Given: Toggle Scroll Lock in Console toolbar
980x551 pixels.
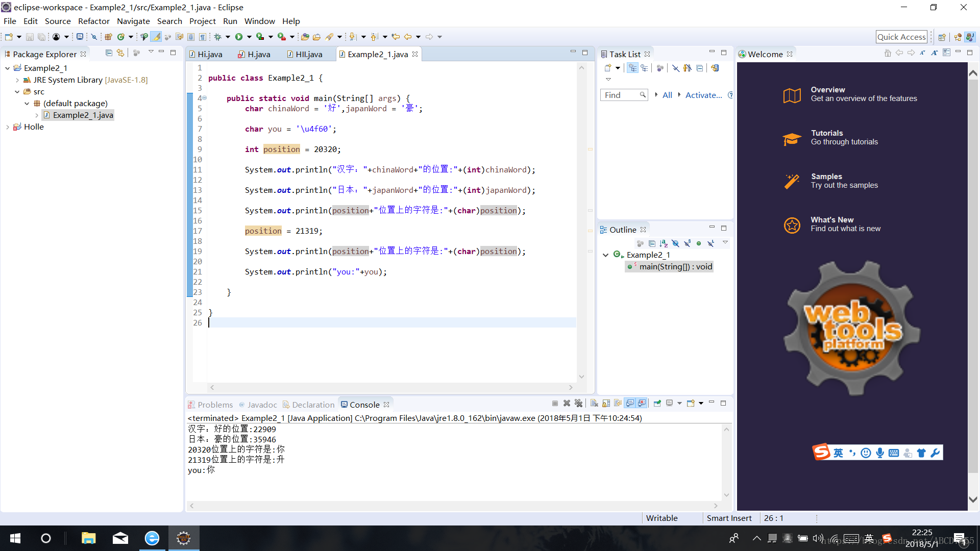Looking at the screenshot, I should (606, 403).
